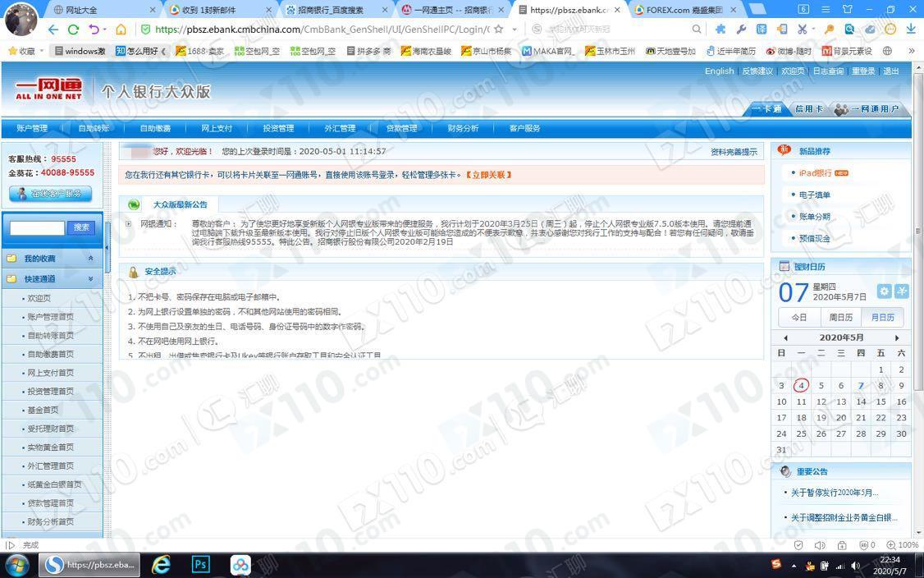Click 资料完善提示 link
Image resolution: width=924 pixels, height=578 pixels.
pyautogui.click(x=734, y=152)
